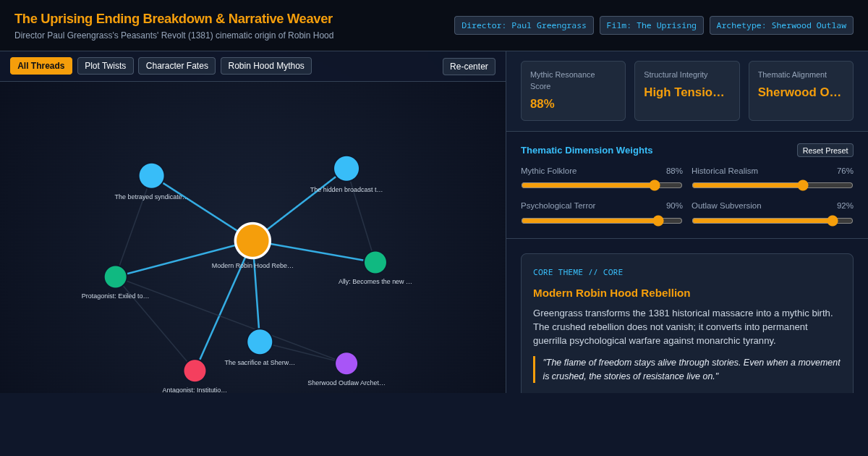Click the 92% Outlaw Subversion value

tap(845, 206)
